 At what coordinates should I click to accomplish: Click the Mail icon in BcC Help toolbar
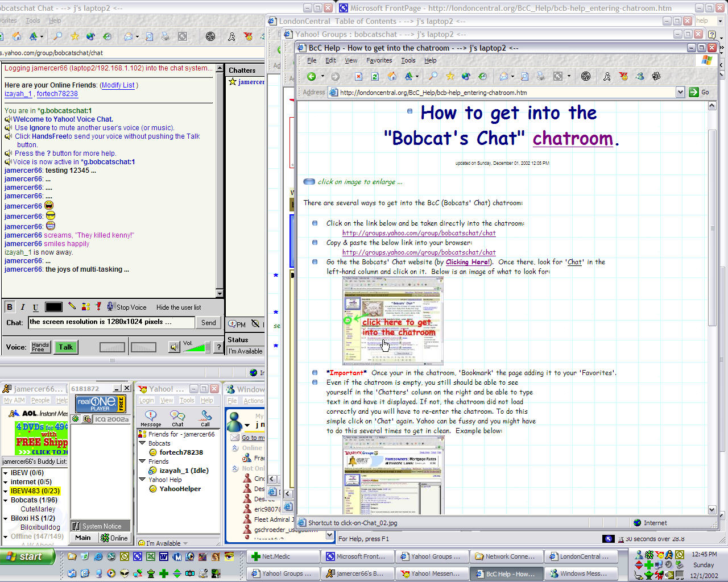[504, 76]
